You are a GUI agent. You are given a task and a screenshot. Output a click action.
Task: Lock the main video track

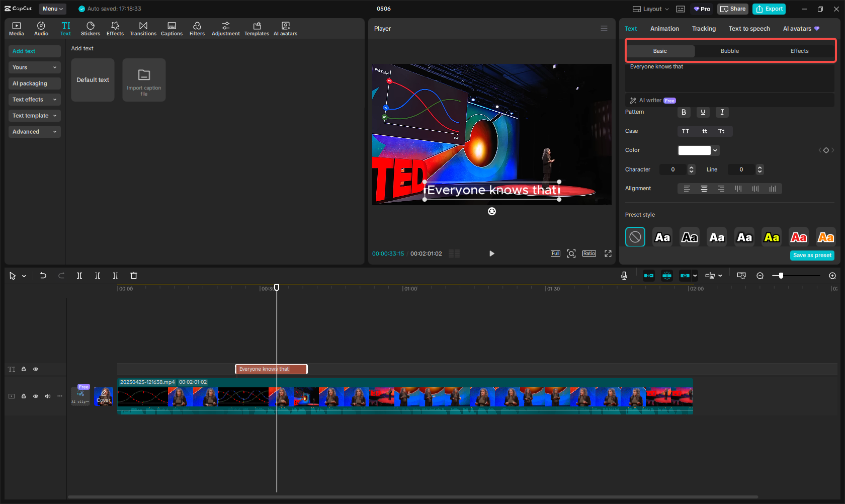tap(24, 396)
